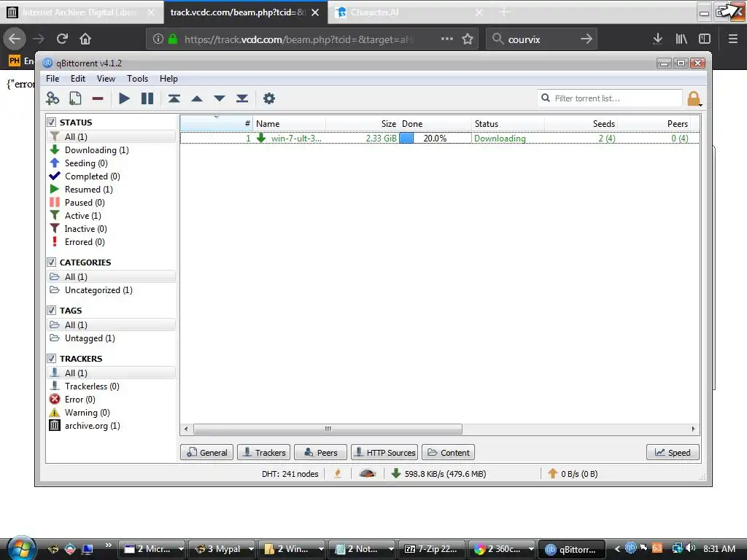
Task: Open the Help menu
Action: point(169,79)
